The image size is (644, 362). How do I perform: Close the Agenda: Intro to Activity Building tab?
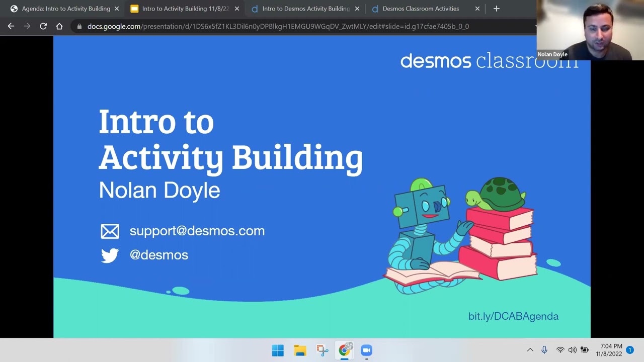[x=117, y=9]
